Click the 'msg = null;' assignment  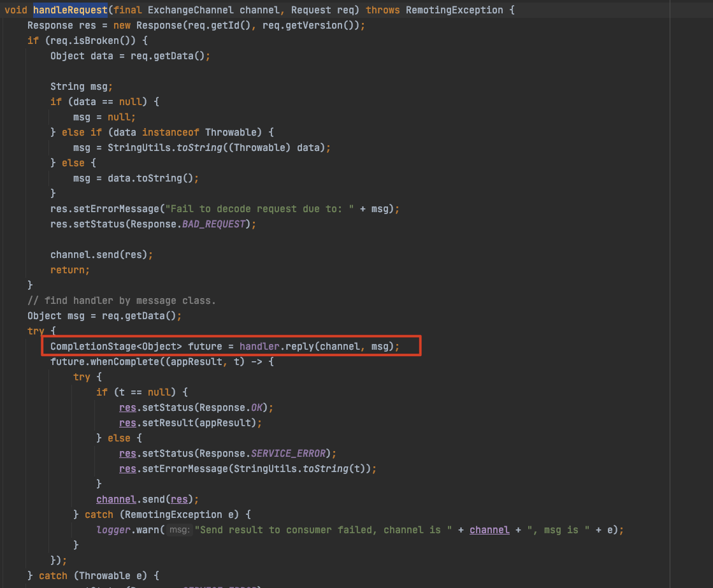[x=104, y=117]
